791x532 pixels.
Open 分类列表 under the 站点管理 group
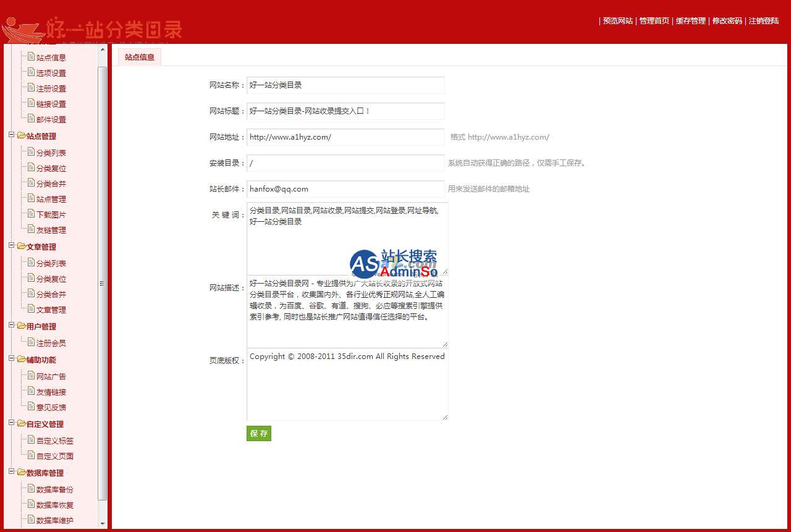[x=51, y=153]
